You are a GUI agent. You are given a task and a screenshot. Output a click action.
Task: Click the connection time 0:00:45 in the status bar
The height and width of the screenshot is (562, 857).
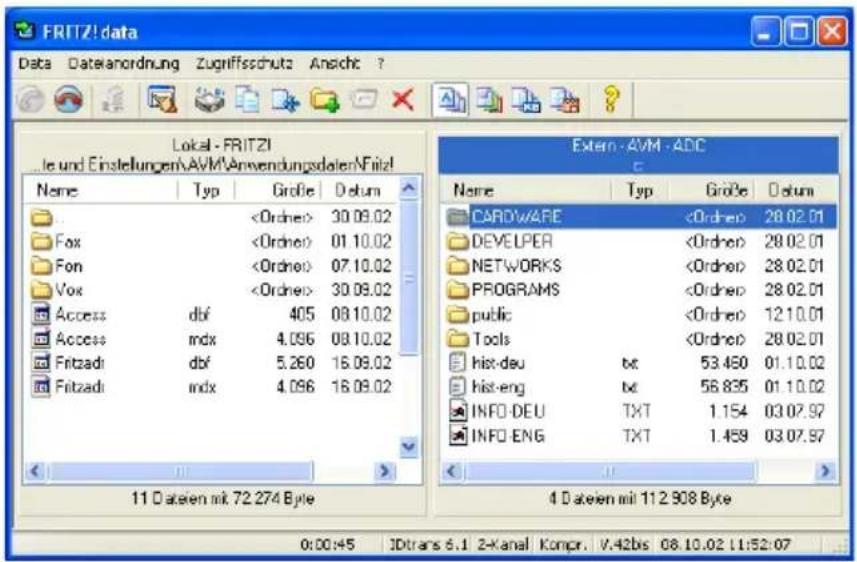pyautogui.click(x=327, y=545)
